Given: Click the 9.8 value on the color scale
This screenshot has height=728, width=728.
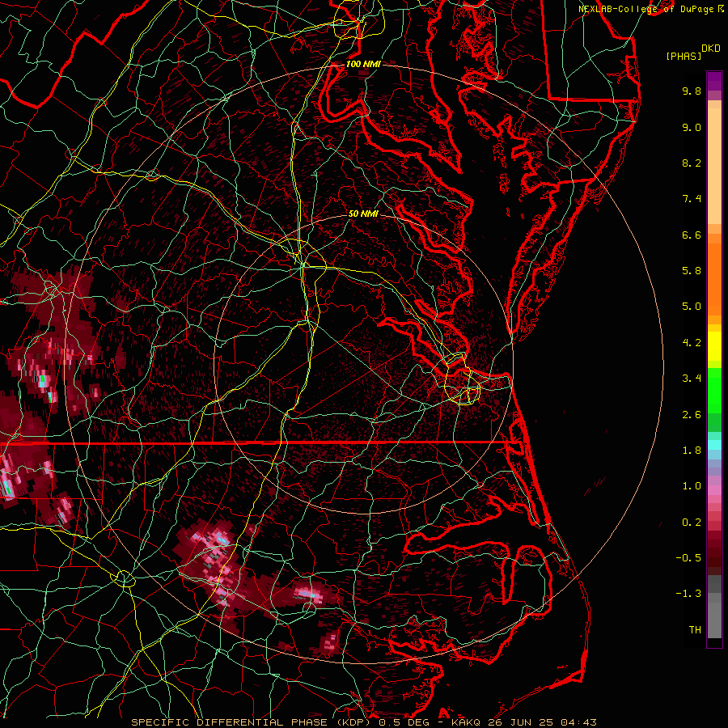Looking at the screenshot, I should click(692, 91).
